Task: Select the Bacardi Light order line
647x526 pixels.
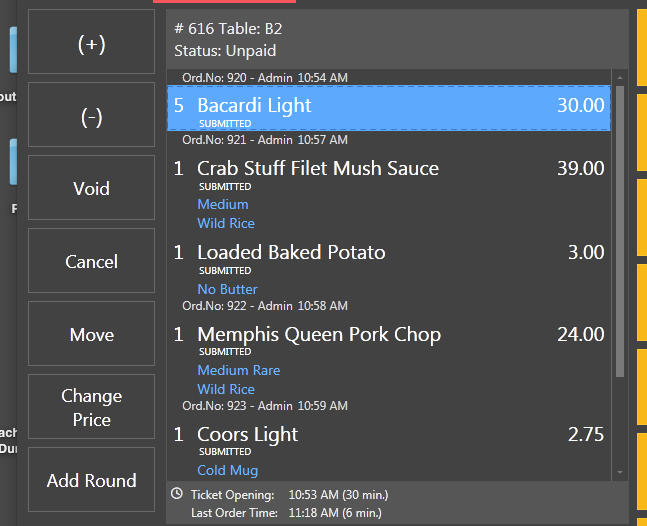Action: [x=389, y=109]
